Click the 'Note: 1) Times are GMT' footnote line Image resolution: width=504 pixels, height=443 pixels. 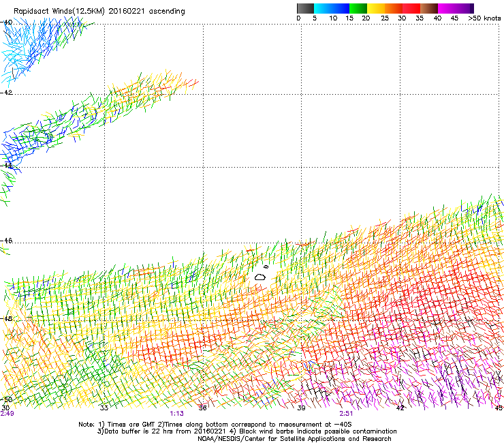tap(215, 425)
